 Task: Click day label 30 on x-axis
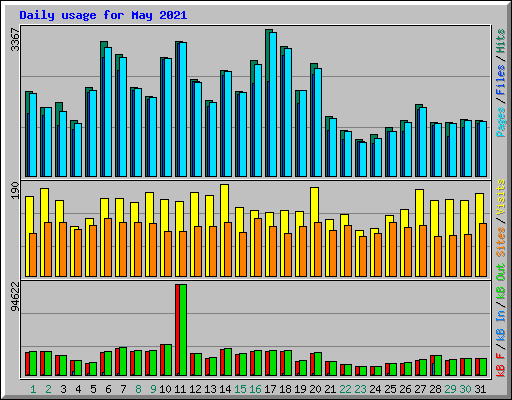pyautogui.click(x=465, y=389)
